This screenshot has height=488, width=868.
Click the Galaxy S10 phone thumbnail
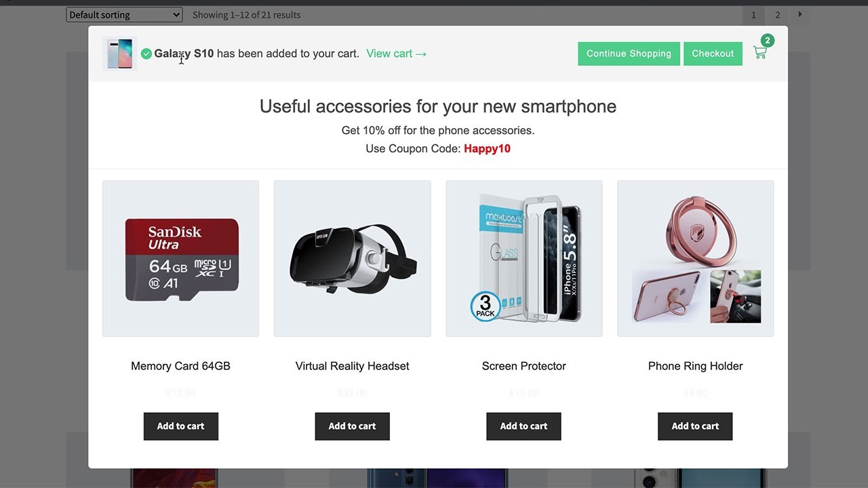(120, 54)
